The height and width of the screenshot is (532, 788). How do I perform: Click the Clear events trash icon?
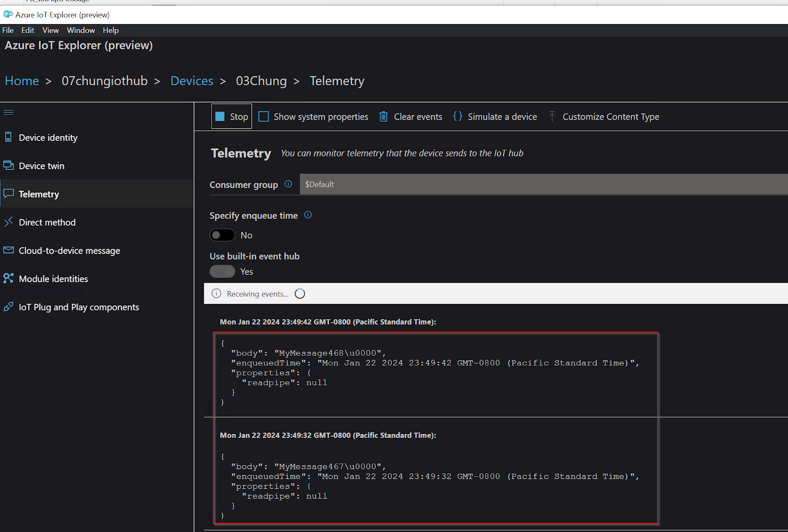click(383, 116)
